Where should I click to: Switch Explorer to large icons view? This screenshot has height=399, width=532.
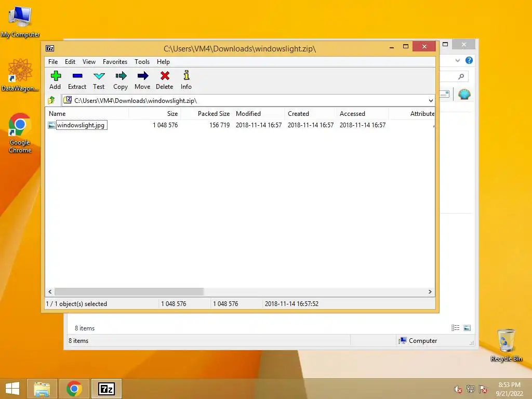(467, 328)
